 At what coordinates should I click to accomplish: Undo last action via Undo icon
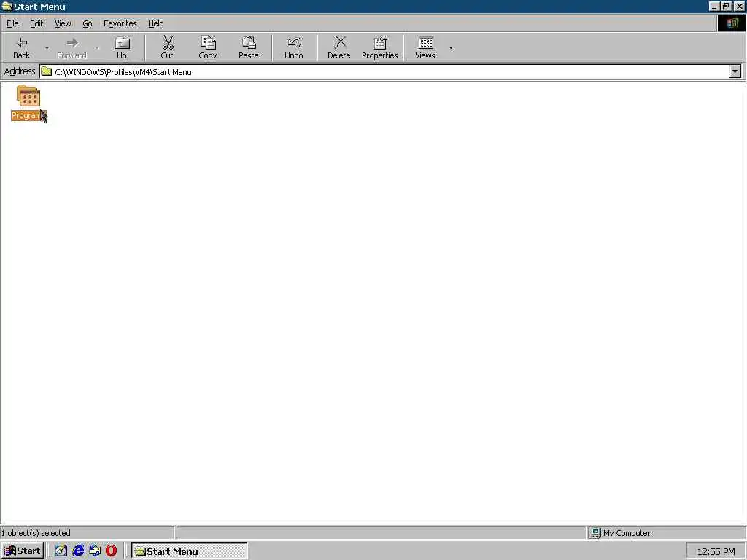click(x=294, y=47)
